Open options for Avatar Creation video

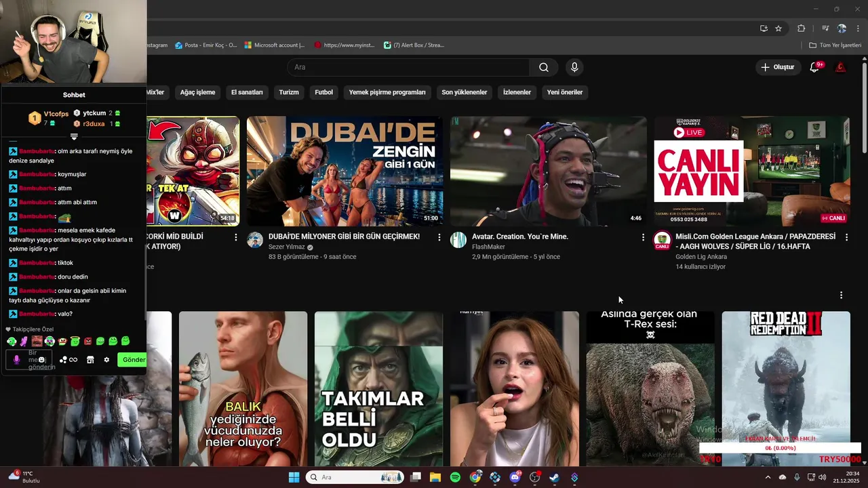point(643,237)
